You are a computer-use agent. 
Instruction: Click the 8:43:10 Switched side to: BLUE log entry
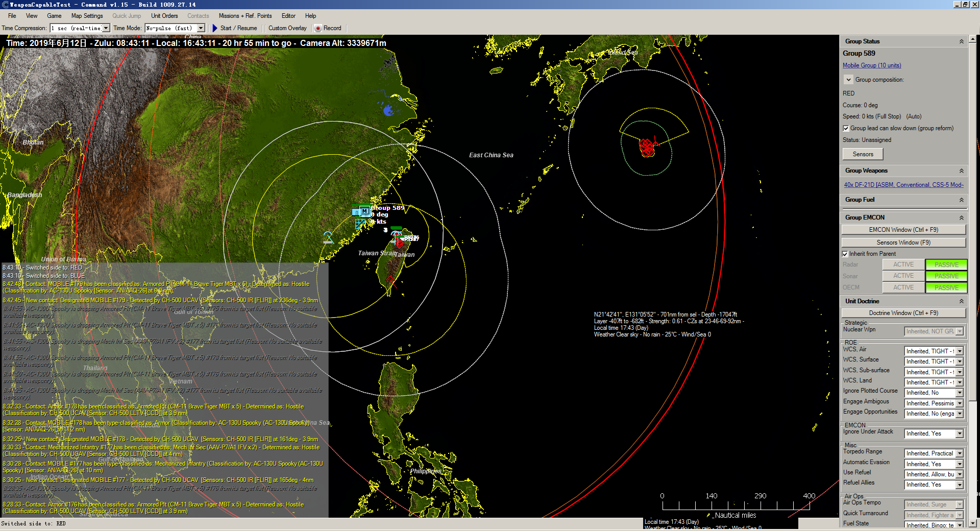click(x=44, y=276)
